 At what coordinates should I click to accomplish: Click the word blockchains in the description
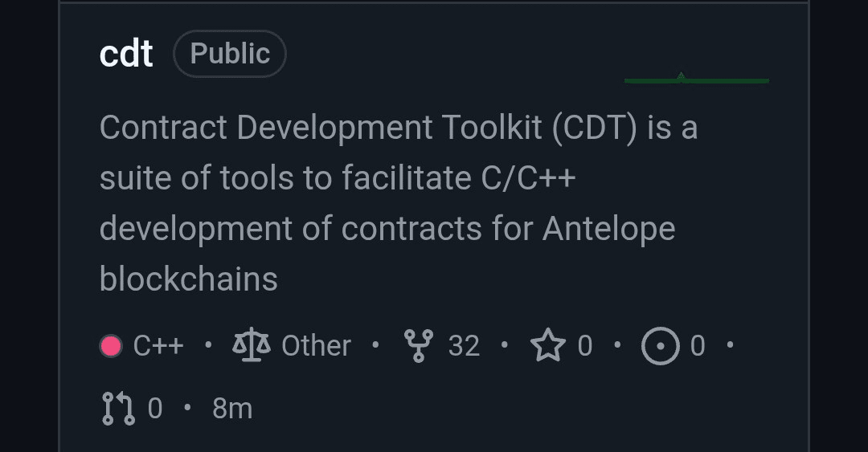tap(189, 279)
